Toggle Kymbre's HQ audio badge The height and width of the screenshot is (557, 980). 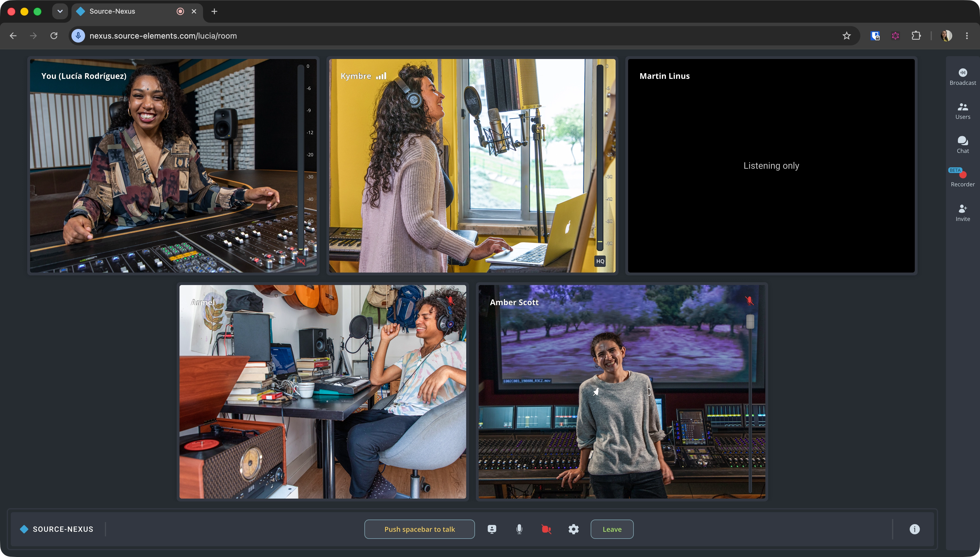point(600,261)
